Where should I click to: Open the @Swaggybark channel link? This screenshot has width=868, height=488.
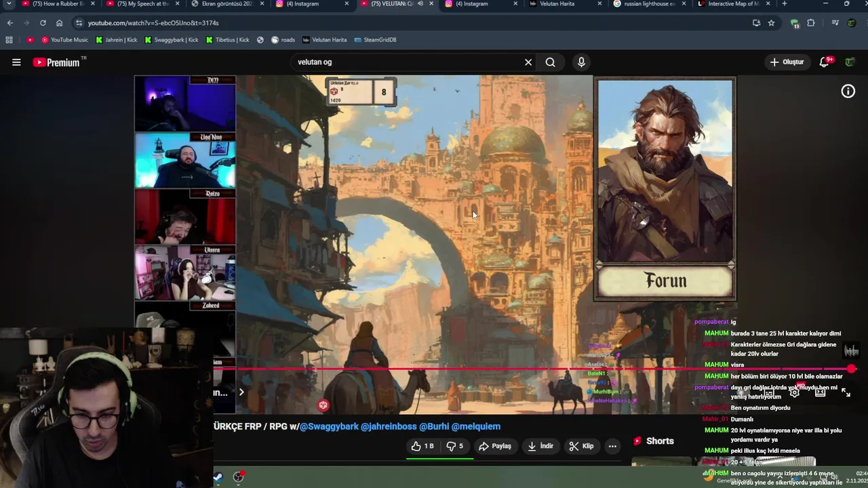click(329, 426)
